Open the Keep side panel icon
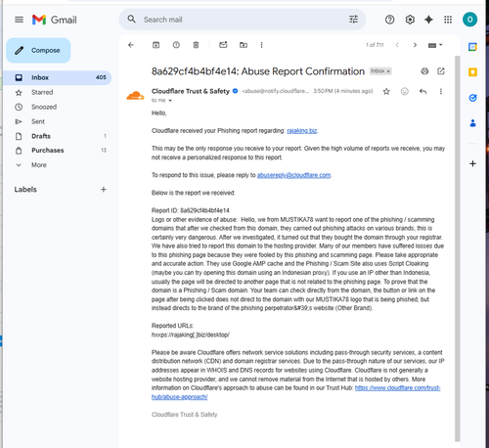The height and width of the screenshot is (448, 489). [x=472, y=72]
